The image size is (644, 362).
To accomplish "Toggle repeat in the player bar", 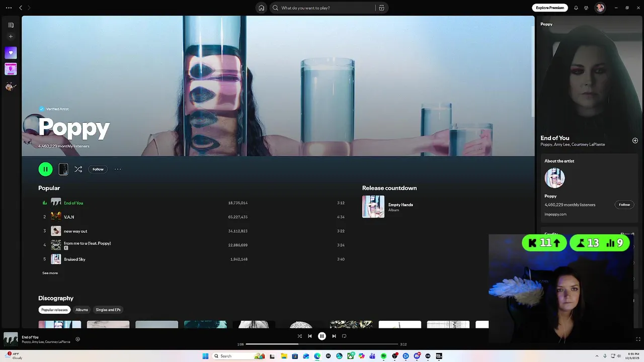I will click(x=344, y=336).
